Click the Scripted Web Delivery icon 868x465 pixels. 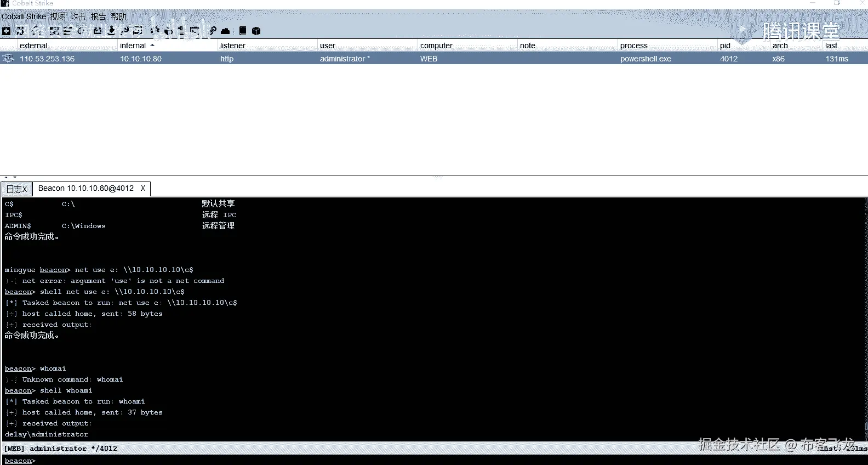[x=194, y=31]
